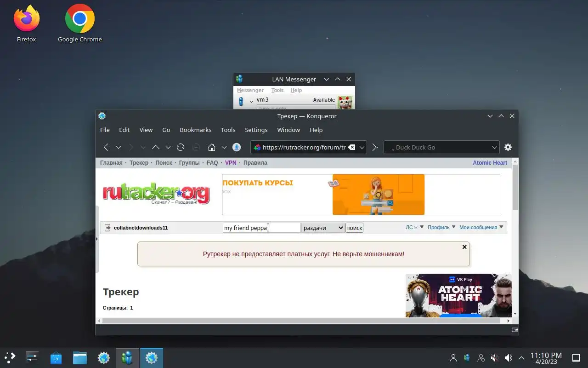Open the Трекер navigation link
The image size is (588, 368).
coord(139,163)
